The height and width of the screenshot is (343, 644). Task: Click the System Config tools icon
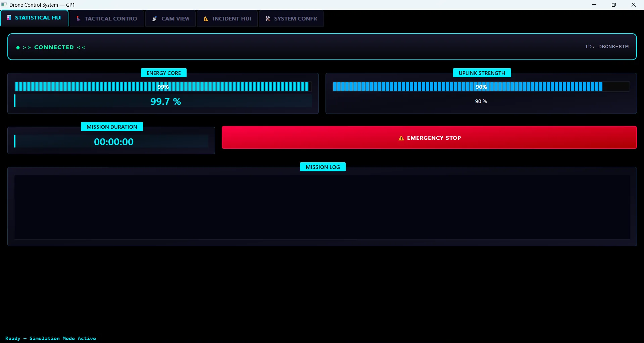click(x=268, y=18)
